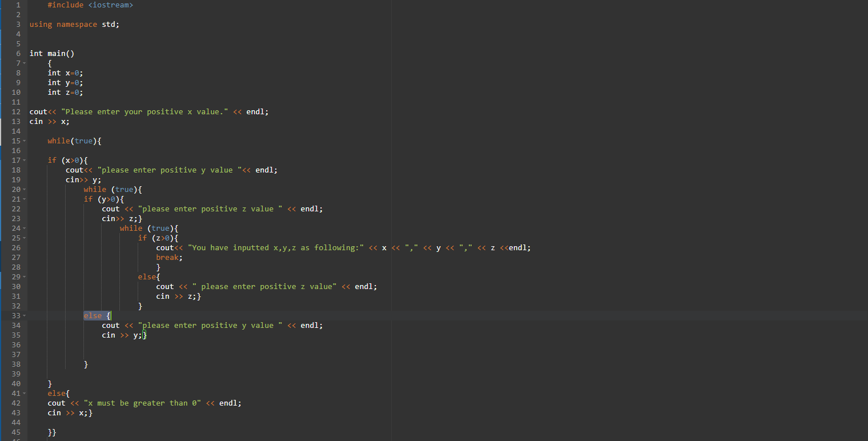Click the " please enter positive z value" string on line 30
This screenshot has width=868, height=441.
point(265,286)
